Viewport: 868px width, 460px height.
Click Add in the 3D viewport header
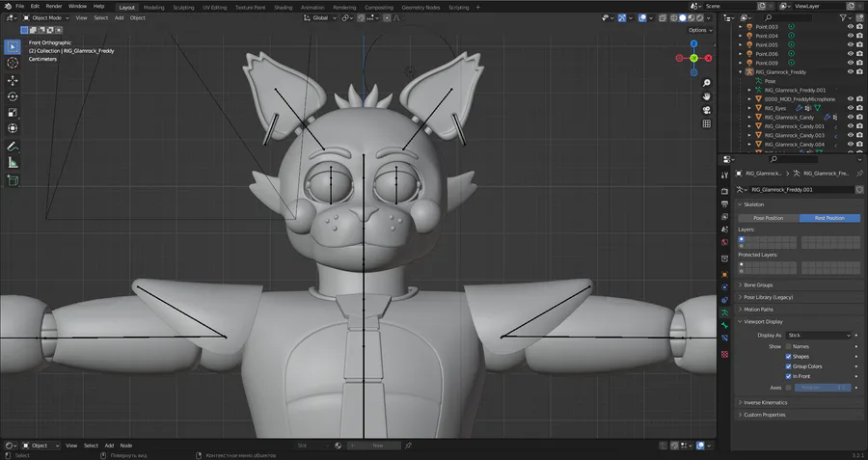coord(119,17)
